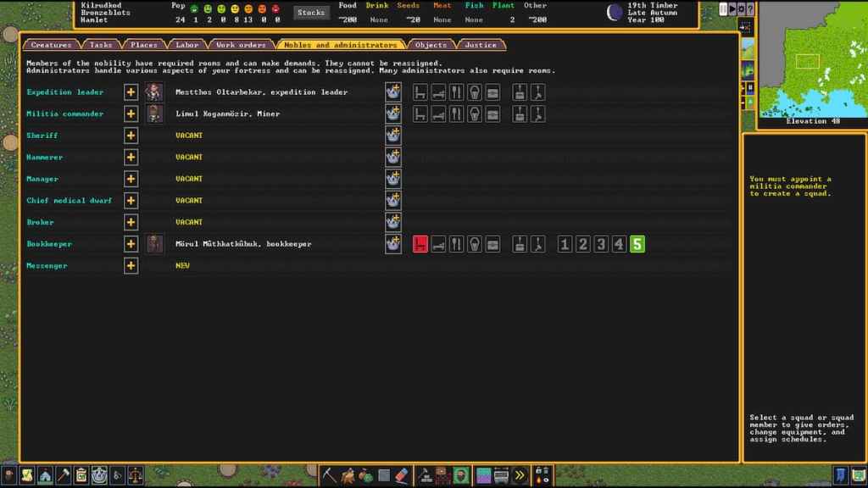Click the dining room icon for Militia commander

[456, 114]
